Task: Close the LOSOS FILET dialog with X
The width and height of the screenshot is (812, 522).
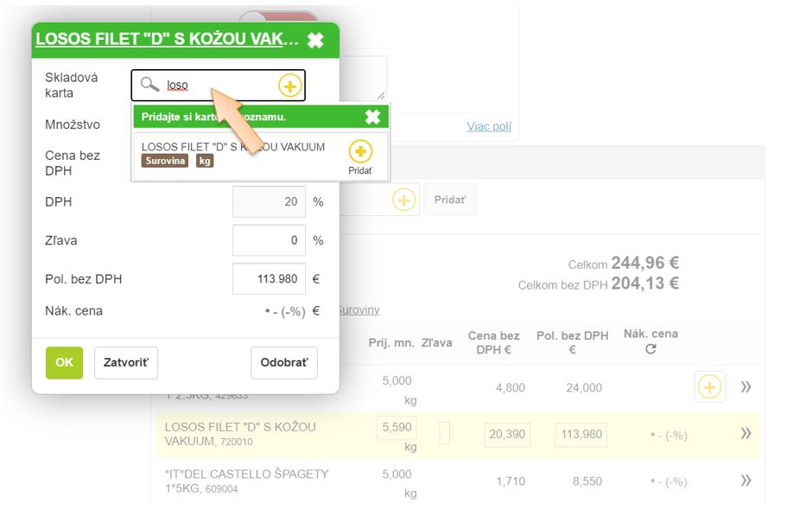Action: click(x=316, y=40)
